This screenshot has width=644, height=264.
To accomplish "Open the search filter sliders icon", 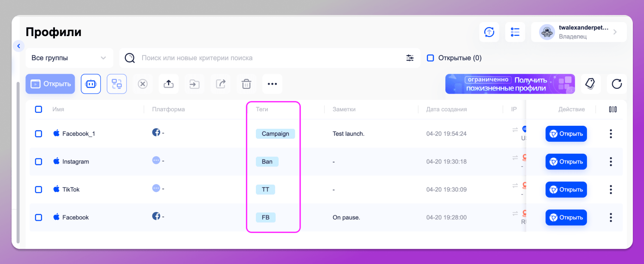I will (x=410, y=58).
